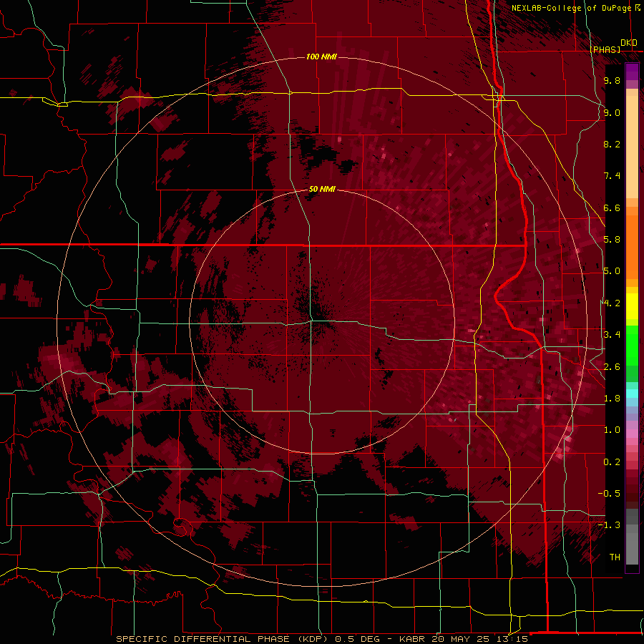
Task: Select the 8.2 legend value
Action: point(612,144)
